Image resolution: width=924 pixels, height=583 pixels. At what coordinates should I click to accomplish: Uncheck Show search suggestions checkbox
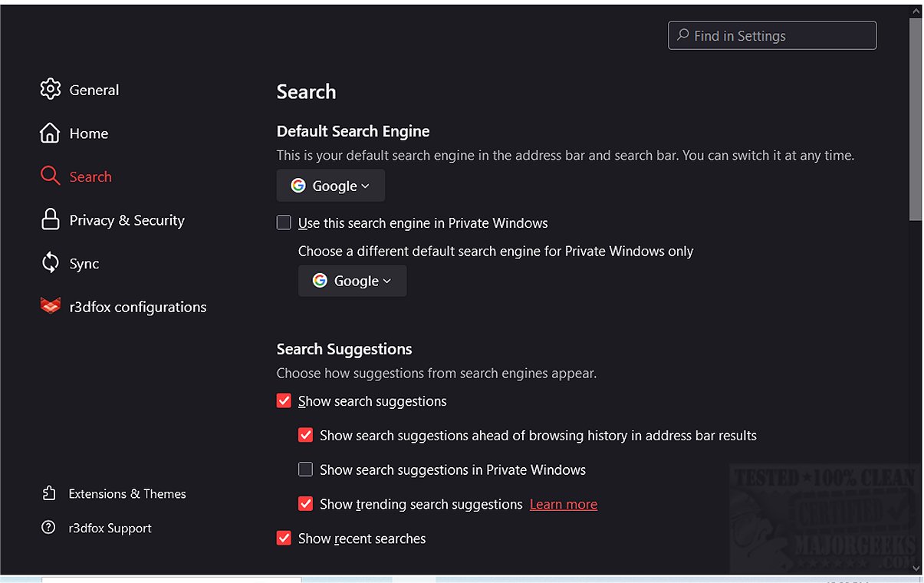(284, 400)
